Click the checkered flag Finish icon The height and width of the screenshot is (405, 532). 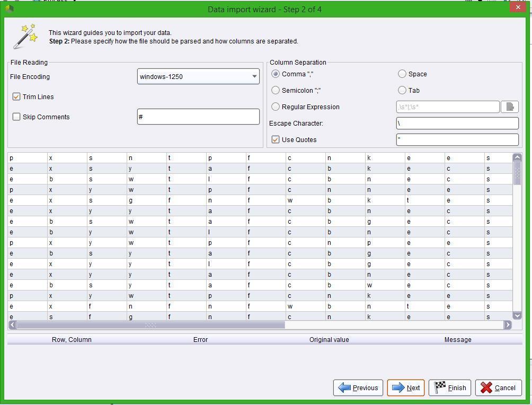pos(440,388)
